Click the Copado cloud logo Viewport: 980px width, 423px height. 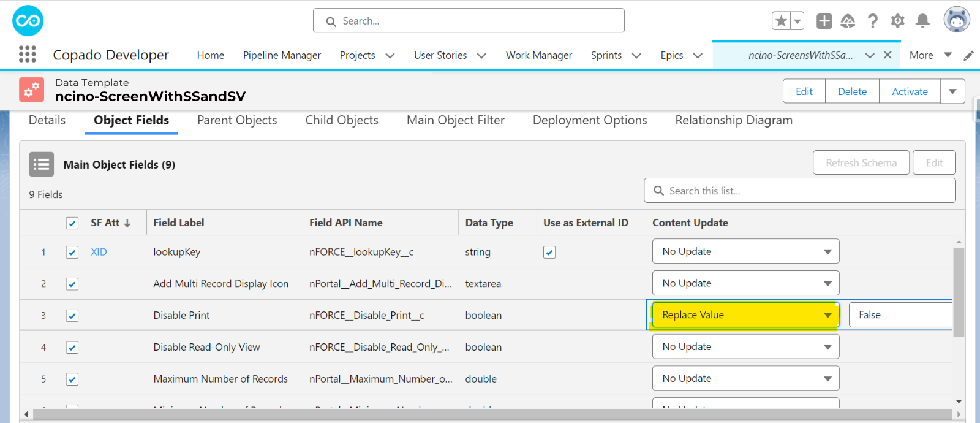[x=28, y=21]
